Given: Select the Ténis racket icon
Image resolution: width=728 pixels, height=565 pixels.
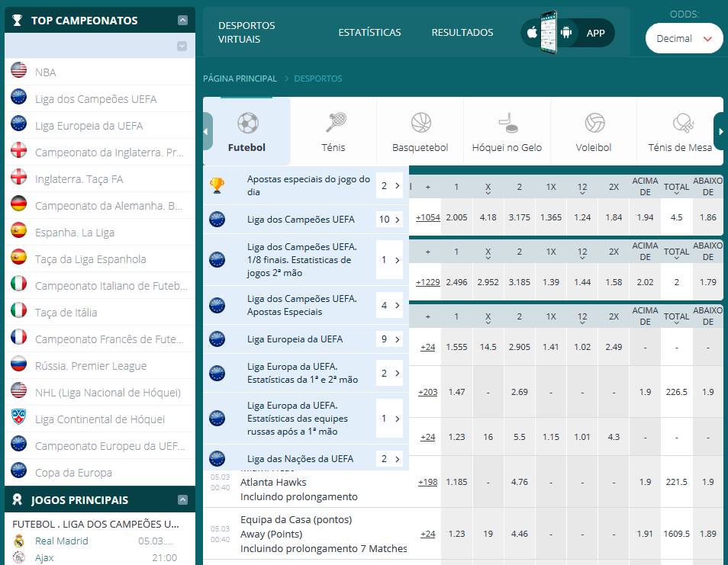Looking at the screenshot, I should point(333,123).
